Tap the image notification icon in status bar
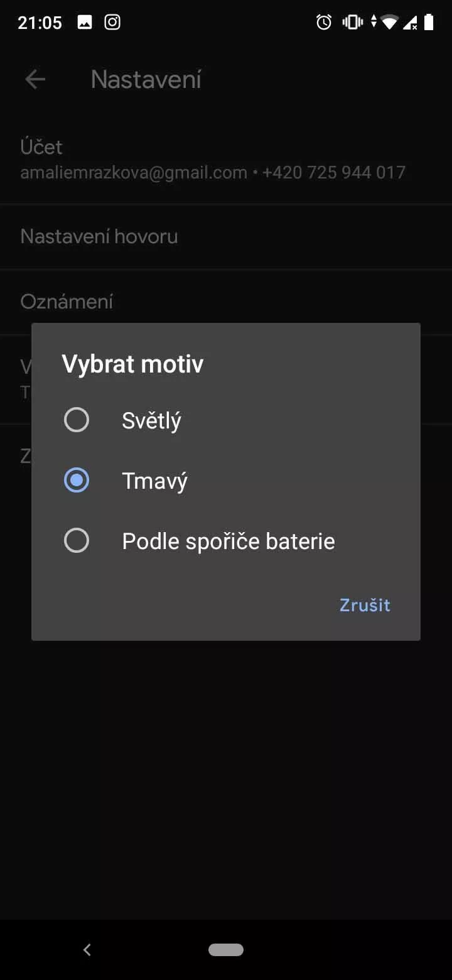Screen dimensions: 452x980 [85, 23]
